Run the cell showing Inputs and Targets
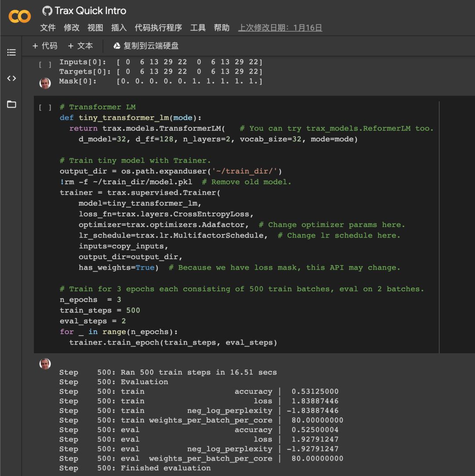Image resolution: width=475 pixels, height=476 pixels. coord(45,65)
